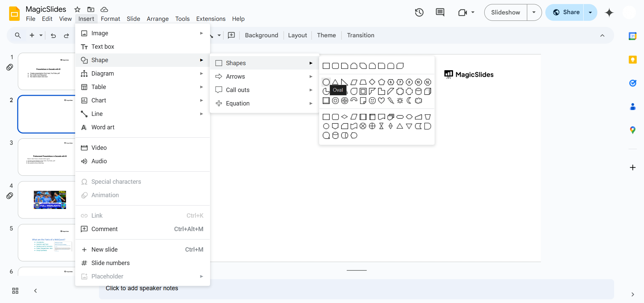Open the Arrange menu

[158, 19]
